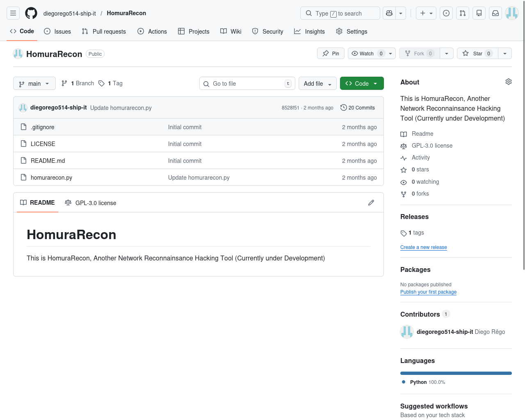Edit README using the pencil icon
Image resolution: width=525 pixels, height=420 pixels.
(371, 203)
